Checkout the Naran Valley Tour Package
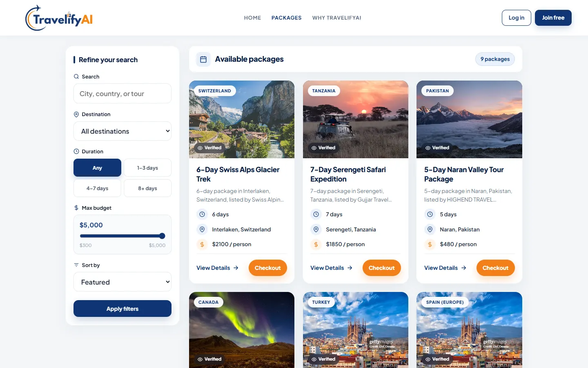The width and height of the screenshot is (588, 368). coord(496,268)
